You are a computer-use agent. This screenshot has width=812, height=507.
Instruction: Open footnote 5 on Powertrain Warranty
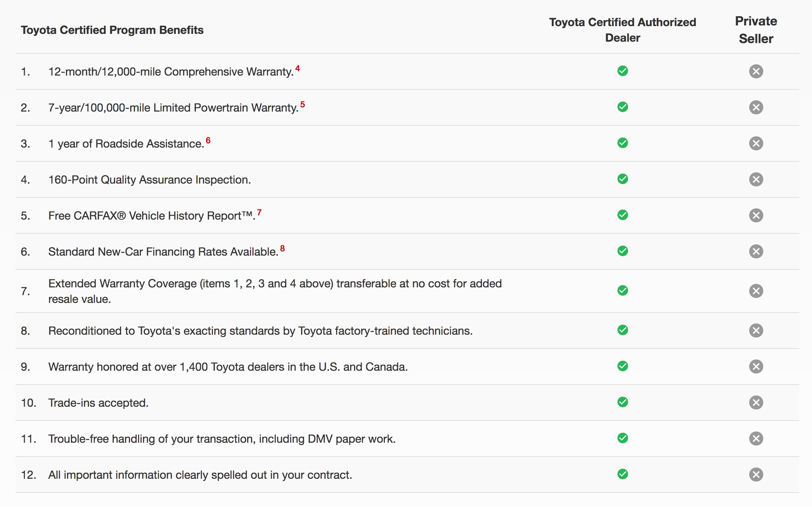tap(303, 105)
